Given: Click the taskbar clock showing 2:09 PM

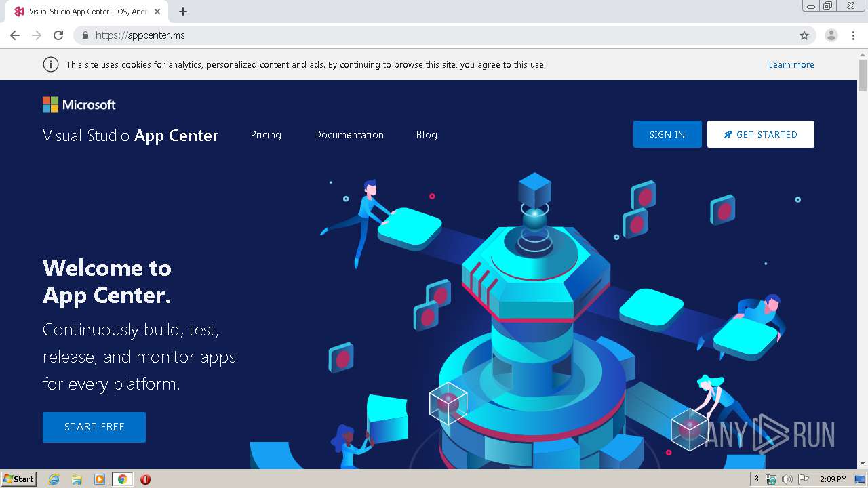Looking at the screenshot, I should tap(833, 479).
